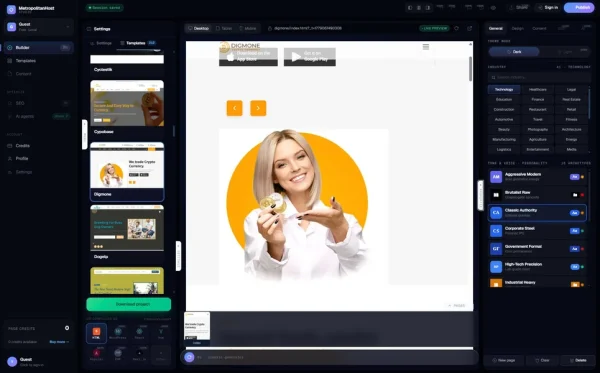Choose the High-Tech Precision archetype

point(537,267)
